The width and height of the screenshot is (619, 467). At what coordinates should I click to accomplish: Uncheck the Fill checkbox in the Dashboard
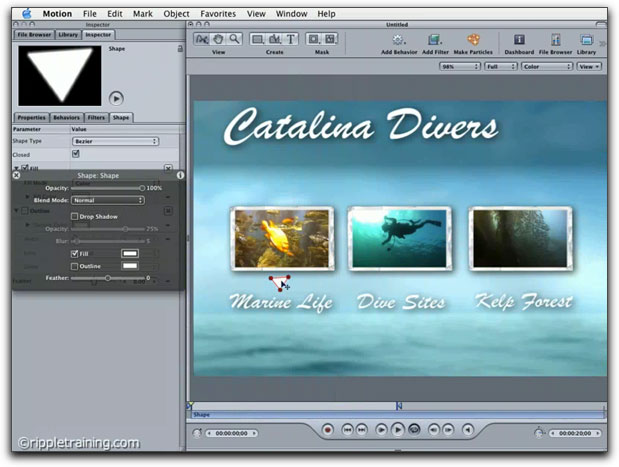tap(75, 254)
